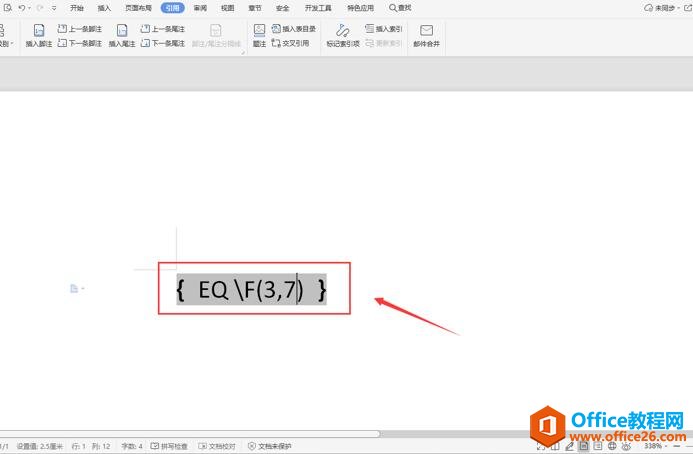
Task: Select the outline view icon in status bar
Action: coord(598,446)
